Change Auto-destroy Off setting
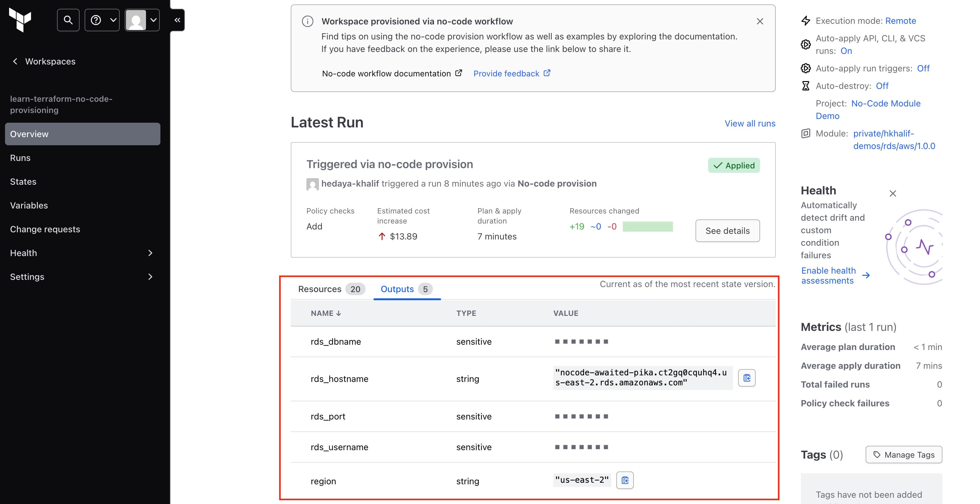The image size is (980, 504). [882, 86]
